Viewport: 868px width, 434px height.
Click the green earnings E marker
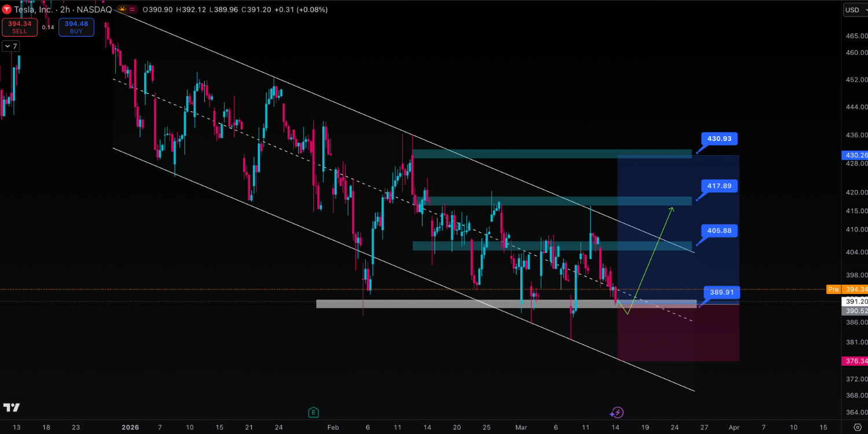313,412
